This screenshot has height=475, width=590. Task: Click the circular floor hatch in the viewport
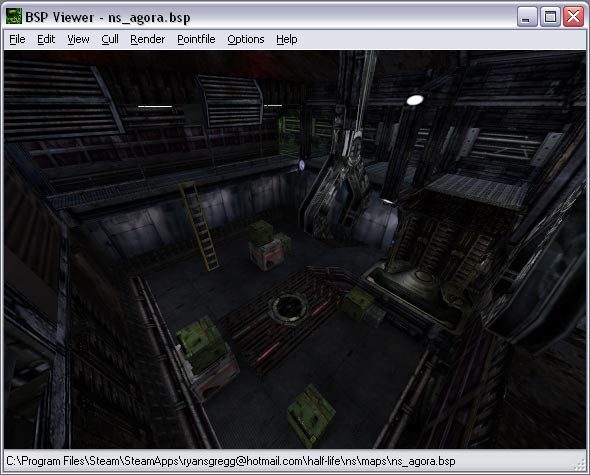coord(288,308)
